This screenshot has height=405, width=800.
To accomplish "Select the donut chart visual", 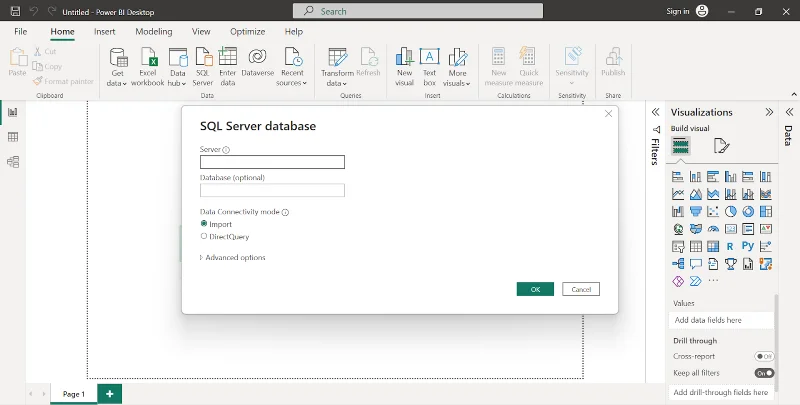I will click(x=748, y=212).
